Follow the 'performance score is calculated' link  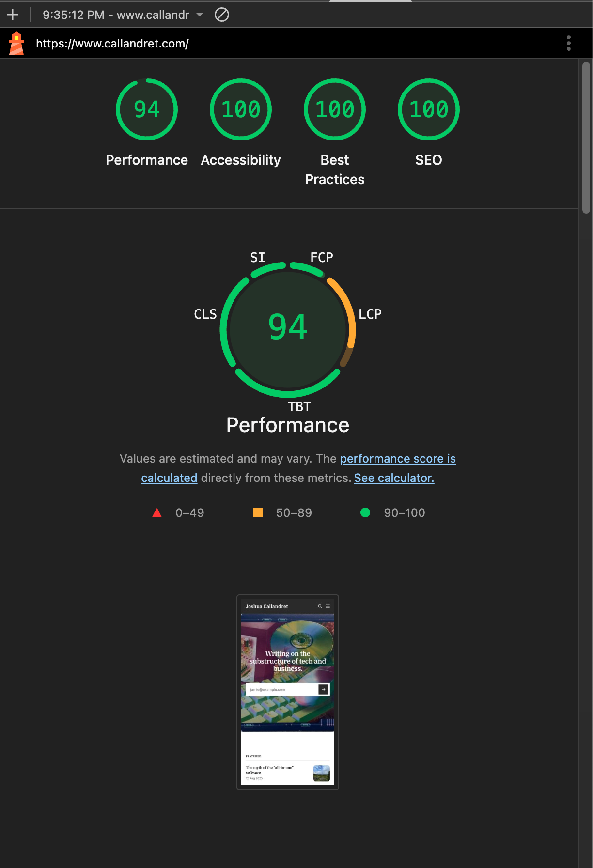(x=397, y=459)
